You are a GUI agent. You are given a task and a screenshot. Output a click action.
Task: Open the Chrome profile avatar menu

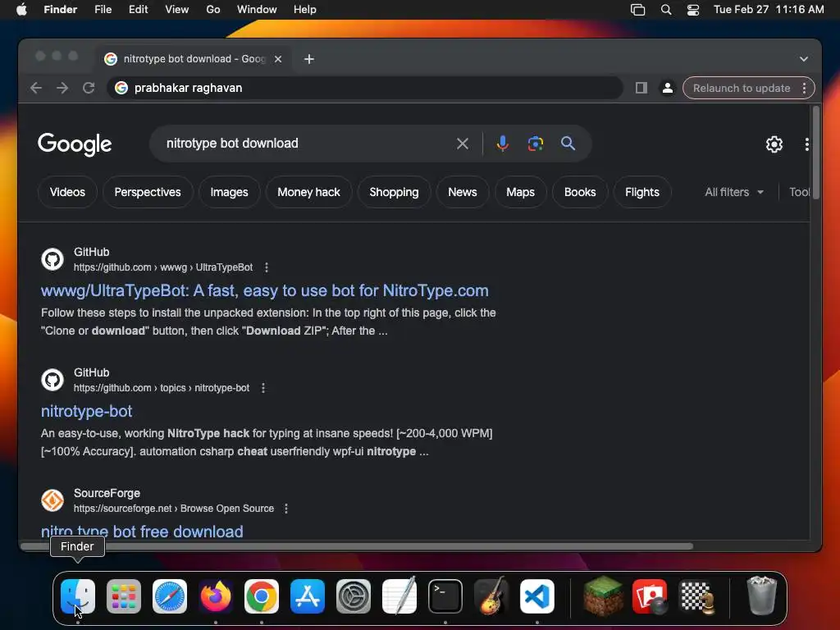[x=668, y=88]
